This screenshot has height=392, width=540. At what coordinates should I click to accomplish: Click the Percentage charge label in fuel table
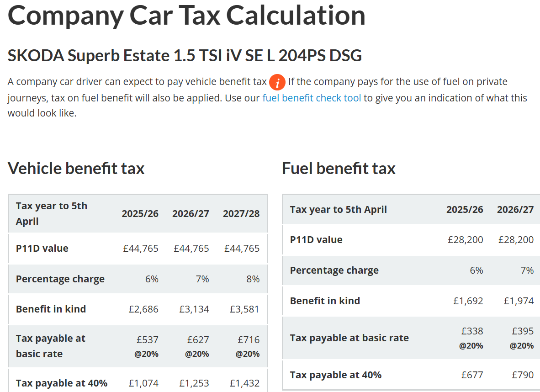tap(334, 270)
